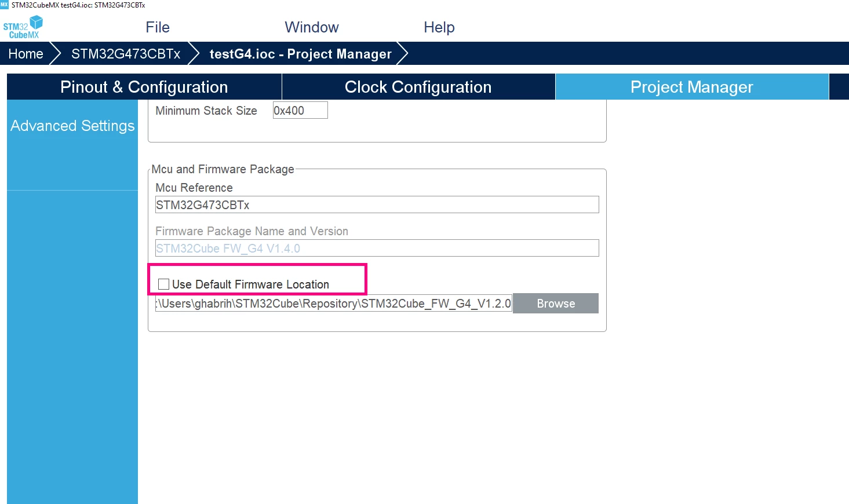The image size is (849, 504).
Task: Click the STM32CubeMX logo icon
Action: [23, 27]
